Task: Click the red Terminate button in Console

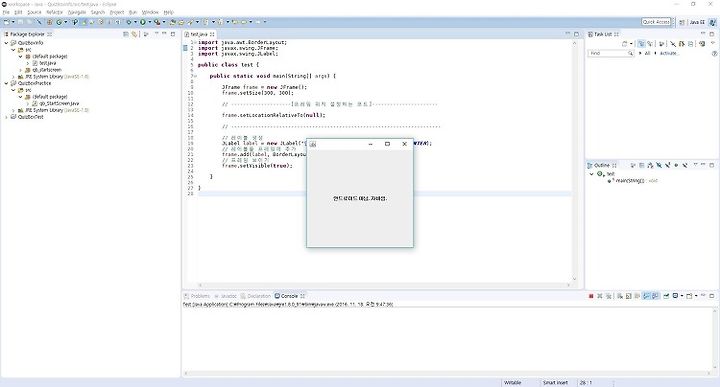Action: (591, 296)
